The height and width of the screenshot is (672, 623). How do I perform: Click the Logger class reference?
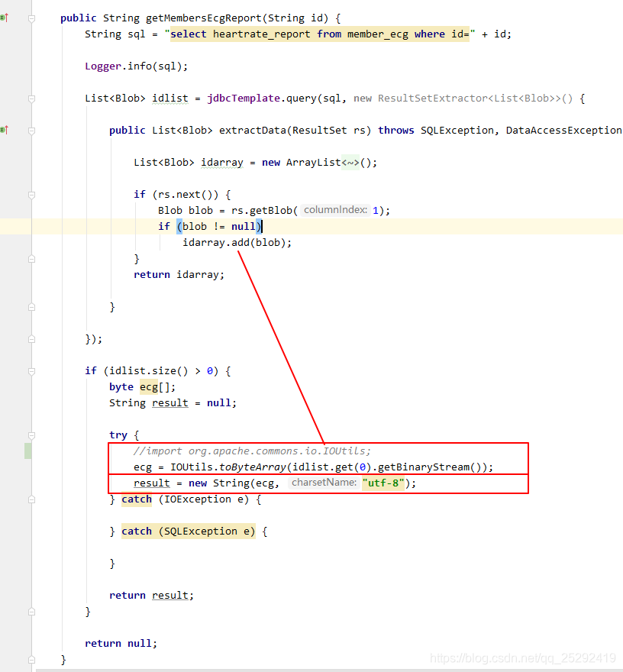tap(103, 66)
